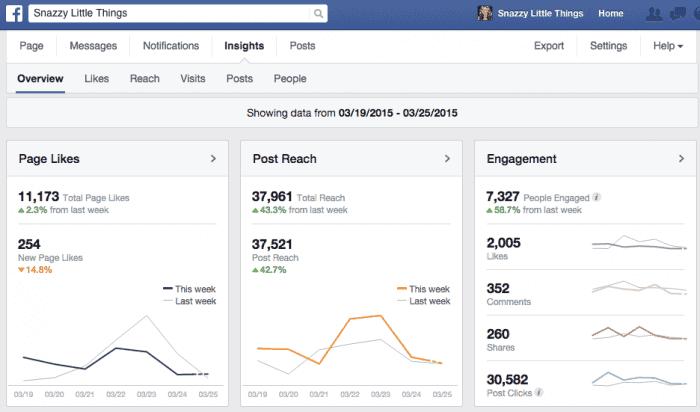Click 43.3% from last week text

[x=300, y=210]
